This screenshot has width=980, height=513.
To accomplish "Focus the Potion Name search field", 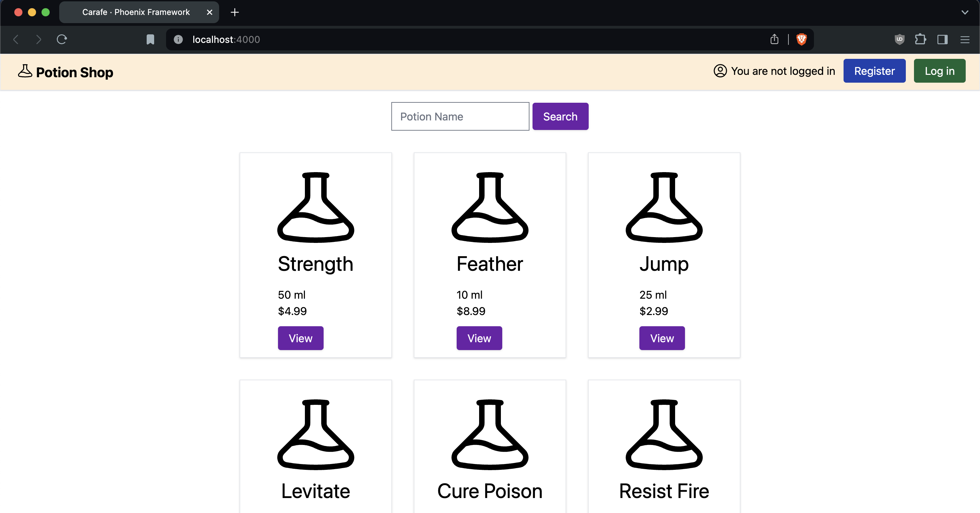I will [460, 116].
